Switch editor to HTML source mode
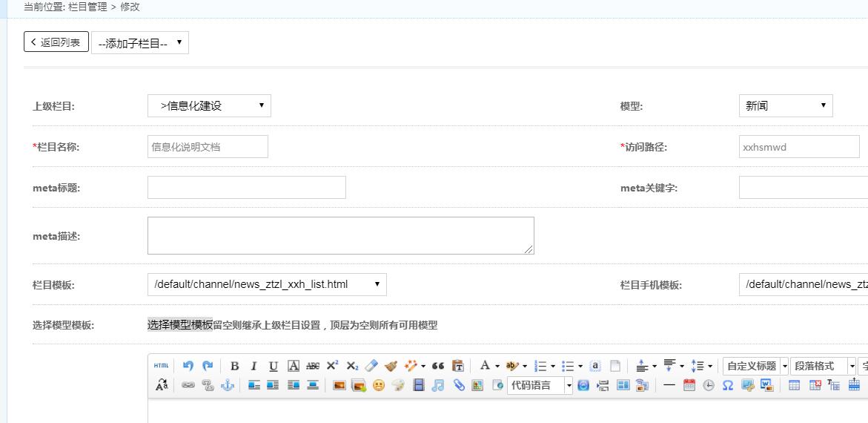Screen dimensions: 868x423 pos(161,366)
